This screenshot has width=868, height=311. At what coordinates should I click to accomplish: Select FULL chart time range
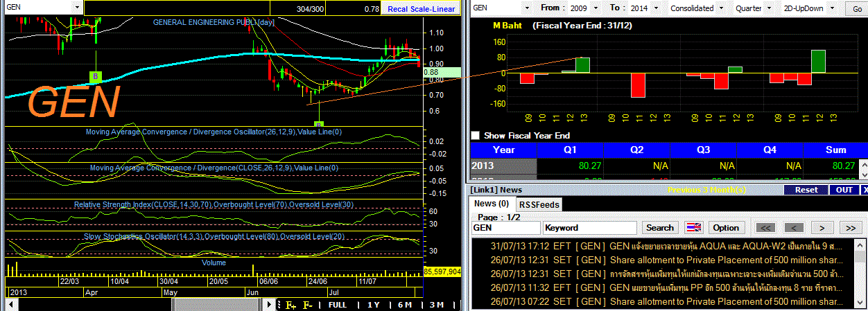pos(338,305)
